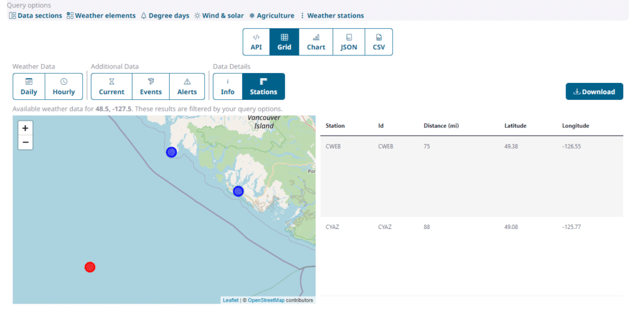Switch to the API view
This screenshot has height=310, width=644.
256,42
